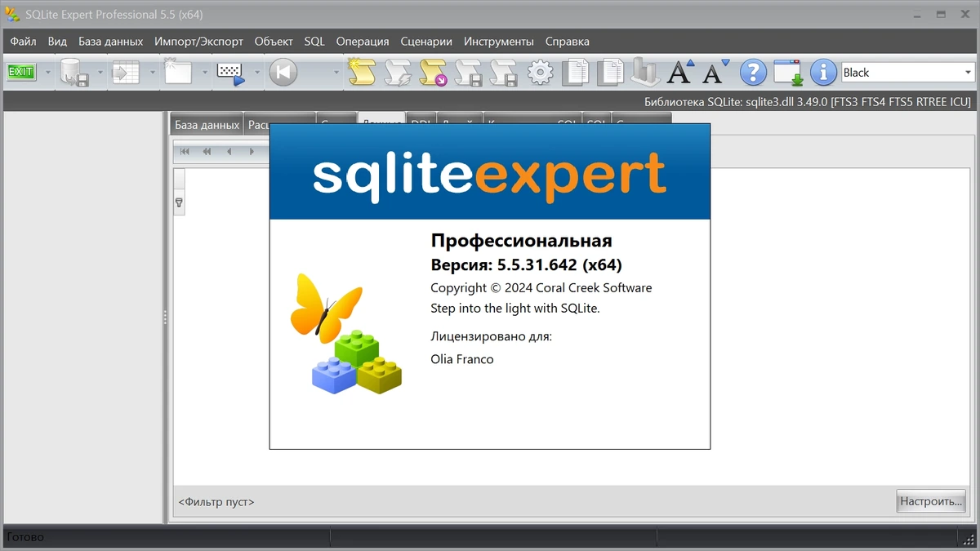Expand the arrow next to EXIT icon
This screenshot has width=980, height=551.
48,73
